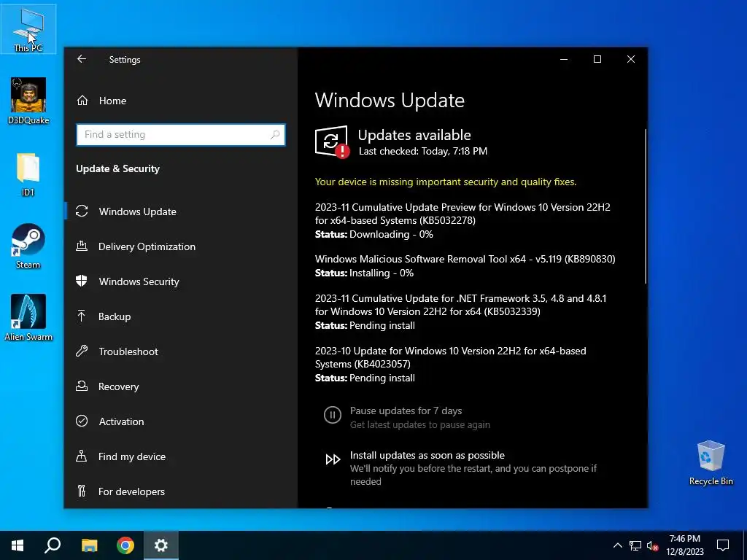
Task: Click the muted volume tray icon
Action: pos(652,545)
